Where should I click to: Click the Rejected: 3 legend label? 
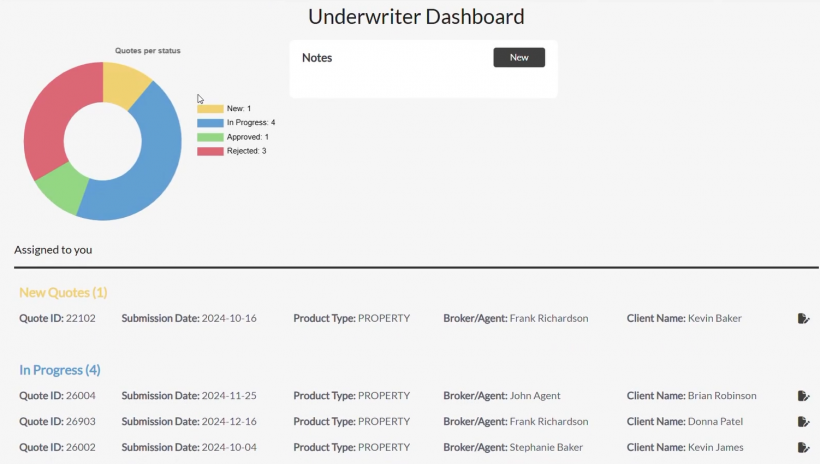(246, 151)
